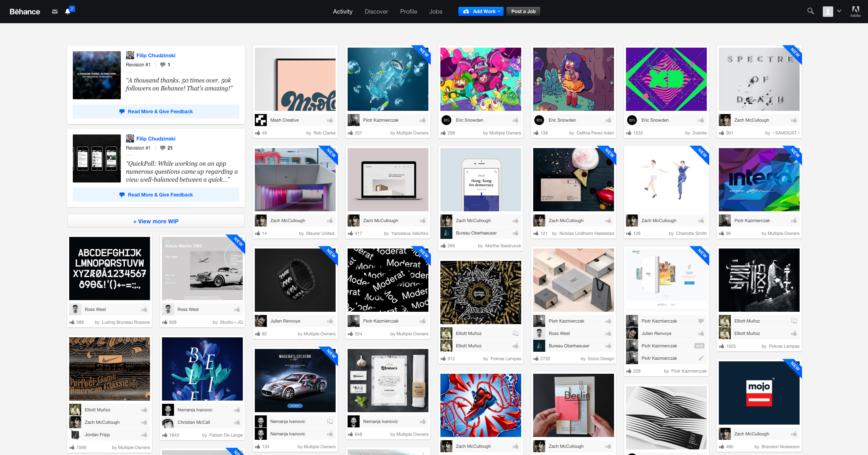
Task: Open the Jobs menu item
Action: click(436, 12)
